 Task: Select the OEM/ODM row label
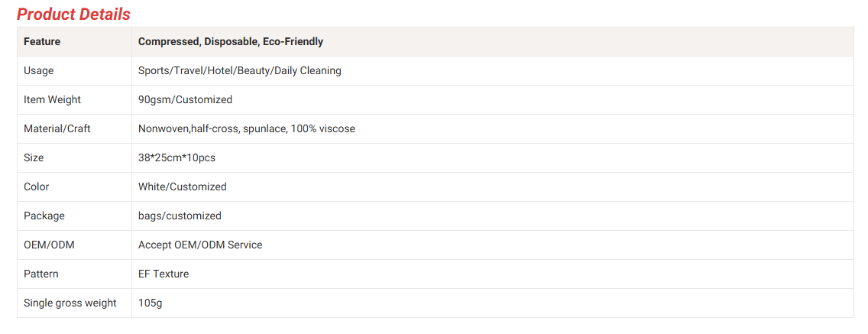click(x=49, y=245)
